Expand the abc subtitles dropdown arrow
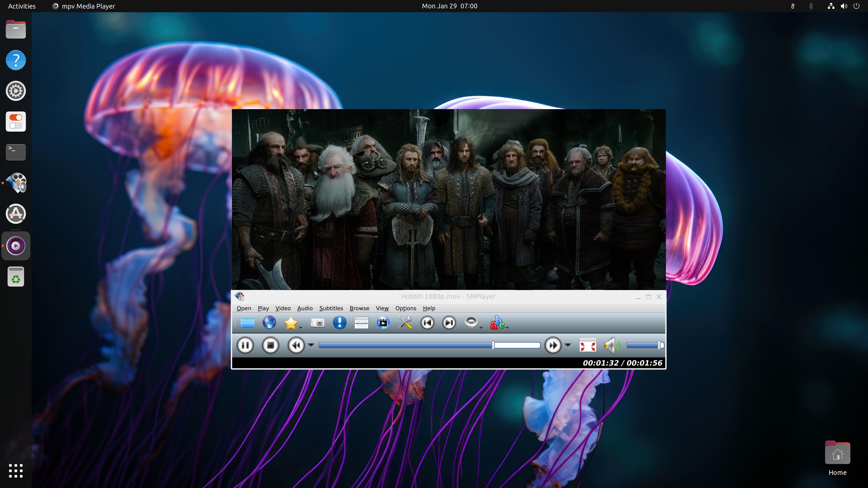The image size is (868, 488). point(507,328)
